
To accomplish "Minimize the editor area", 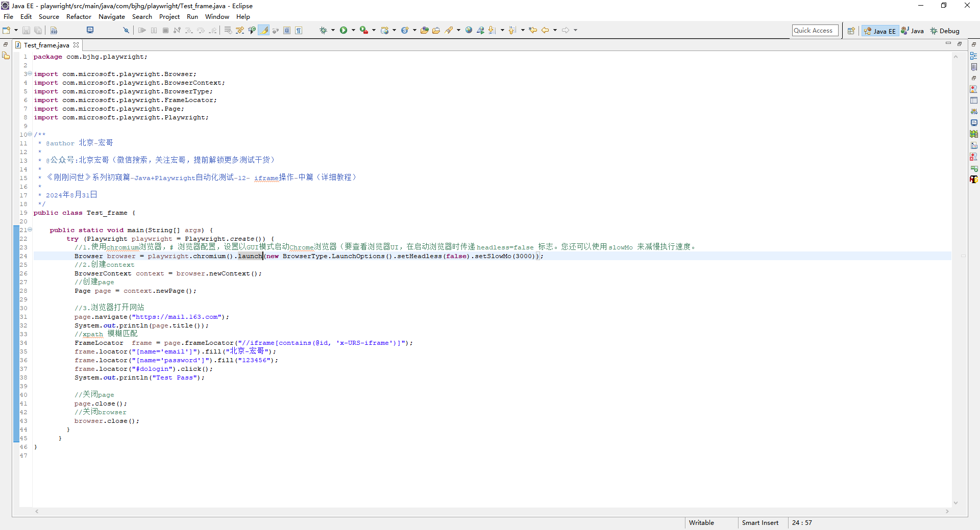I will coord(948,44).
